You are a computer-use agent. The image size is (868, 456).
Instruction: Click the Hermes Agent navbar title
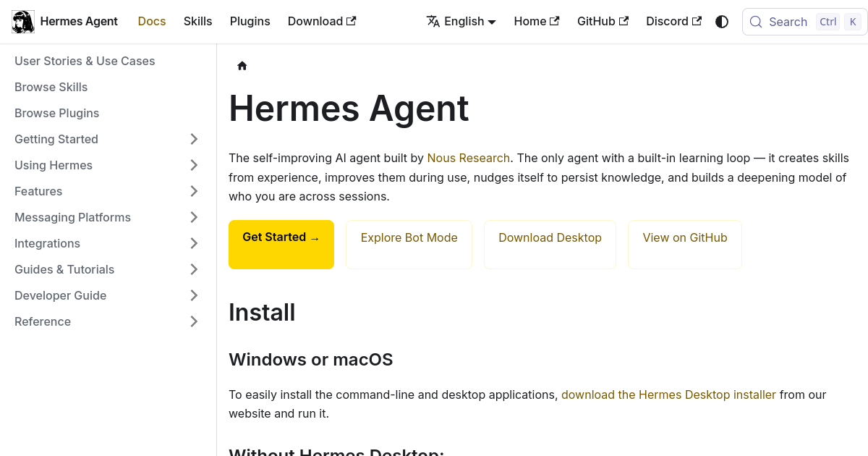pyautogui.click(x=79, y=22)
